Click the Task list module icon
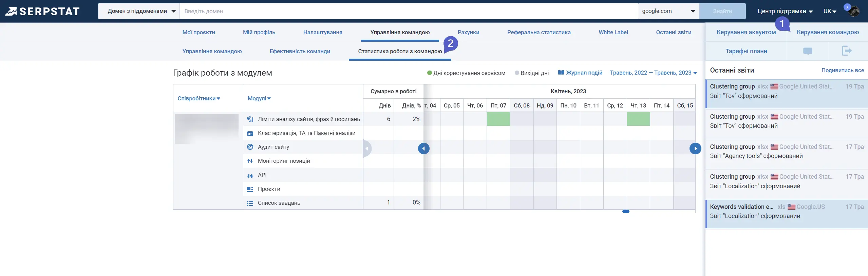The height and width of the screenshot is (276, 868). tap(250, 203)
